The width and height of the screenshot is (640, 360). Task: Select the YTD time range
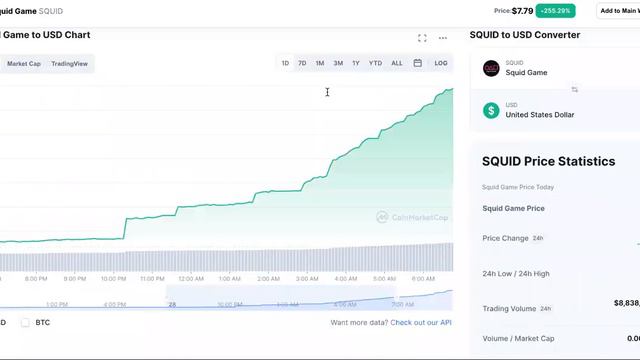point(376,63)
